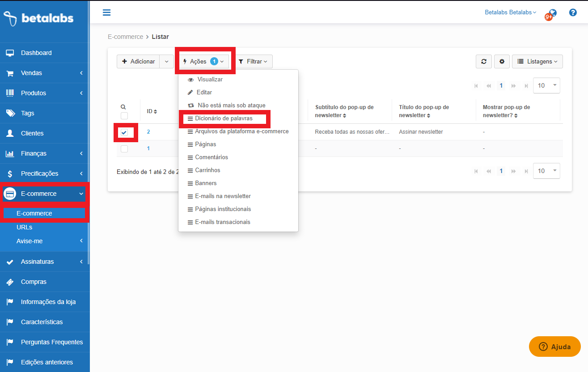Click the Adicionar button

tap(138, 62)
